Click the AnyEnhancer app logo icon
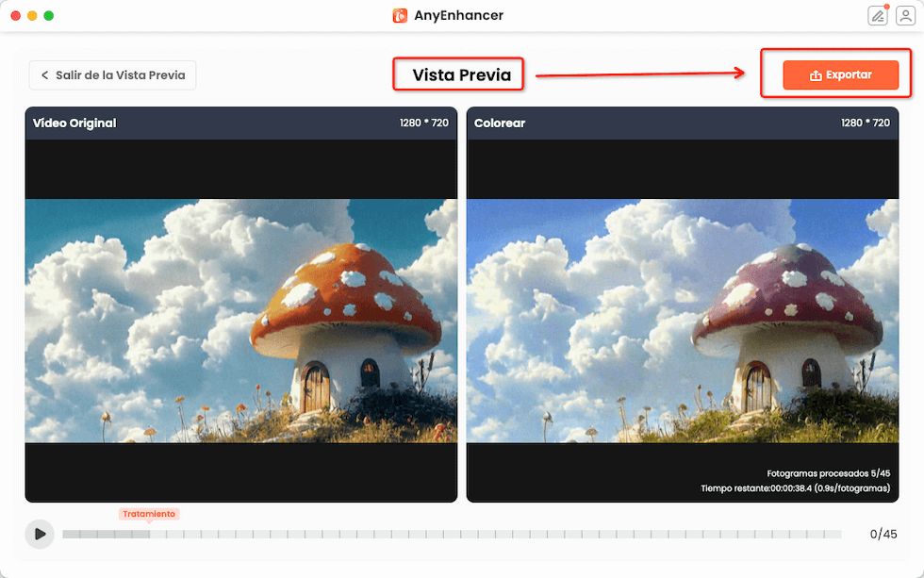The width and height of the screenshot is (924, 578). [x=400, y=15]
